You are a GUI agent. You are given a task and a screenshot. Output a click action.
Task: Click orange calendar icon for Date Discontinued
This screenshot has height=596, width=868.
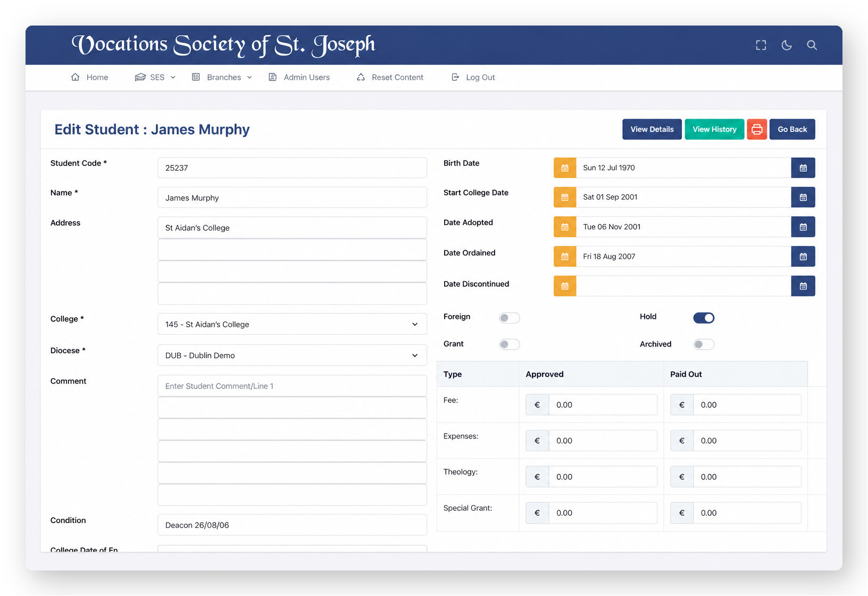point(565,286)
